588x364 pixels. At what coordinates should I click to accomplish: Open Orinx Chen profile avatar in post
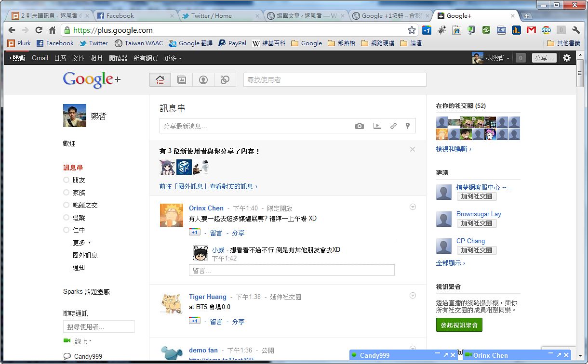[172, 215]
